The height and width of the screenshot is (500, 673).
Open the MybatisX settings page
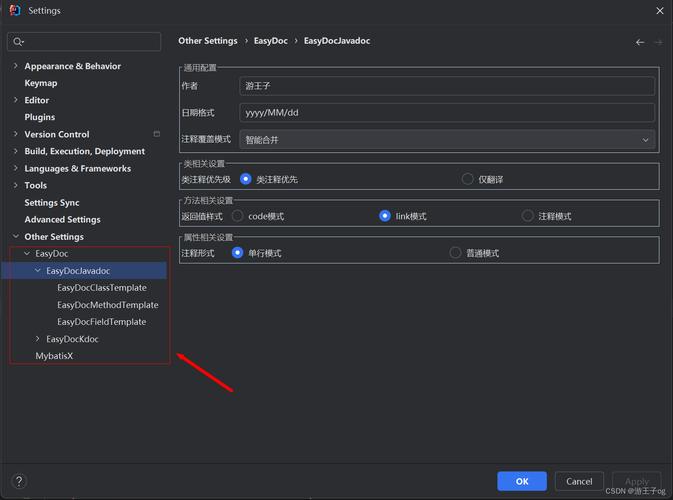coord(54,356)
